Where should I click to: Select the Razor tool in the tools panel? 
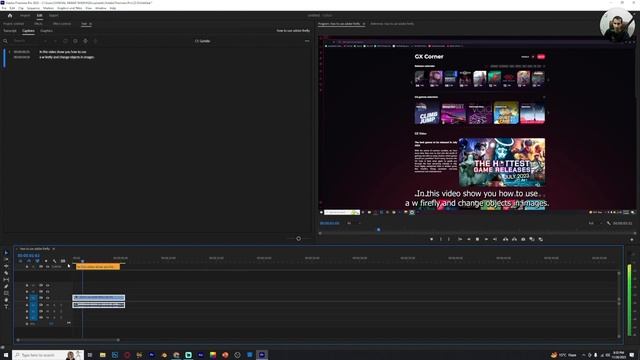pos(6,273)
